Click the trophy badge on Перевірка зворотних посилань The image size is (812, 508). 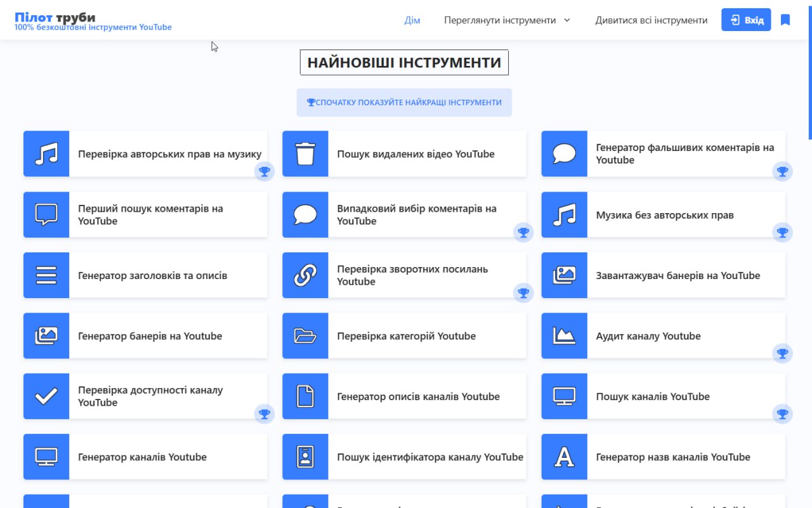(523, 292)
